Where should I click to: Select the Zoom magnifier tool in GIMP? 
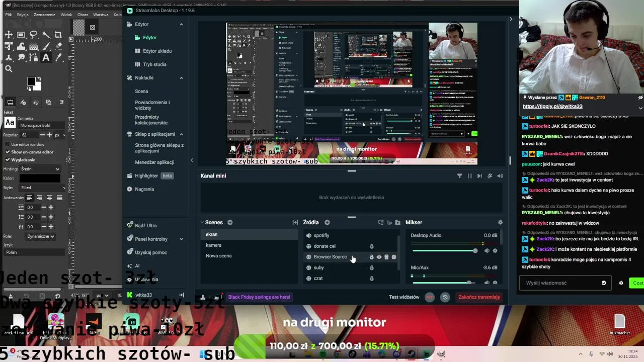(9, 69)
